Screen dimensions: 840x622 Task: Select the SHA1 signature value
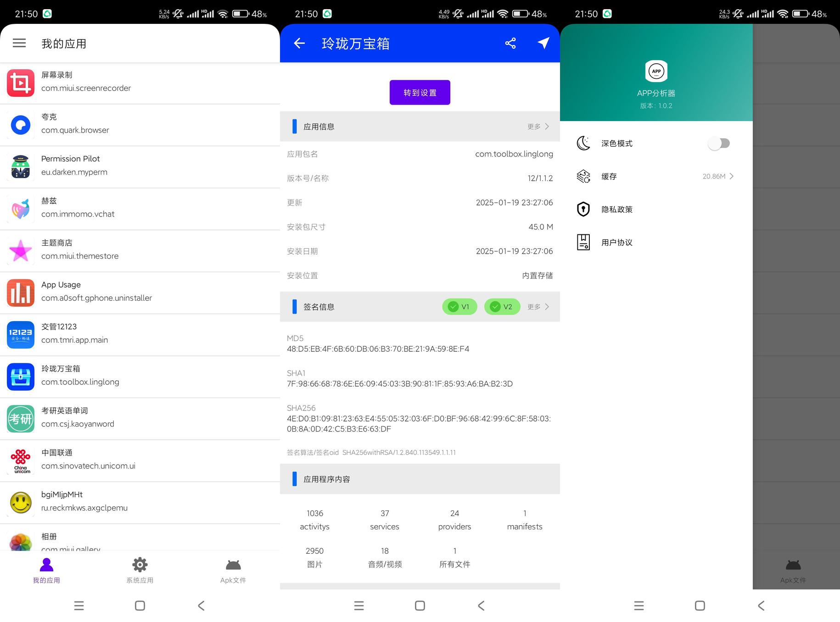pyautogui.click(x=400, y=383)
